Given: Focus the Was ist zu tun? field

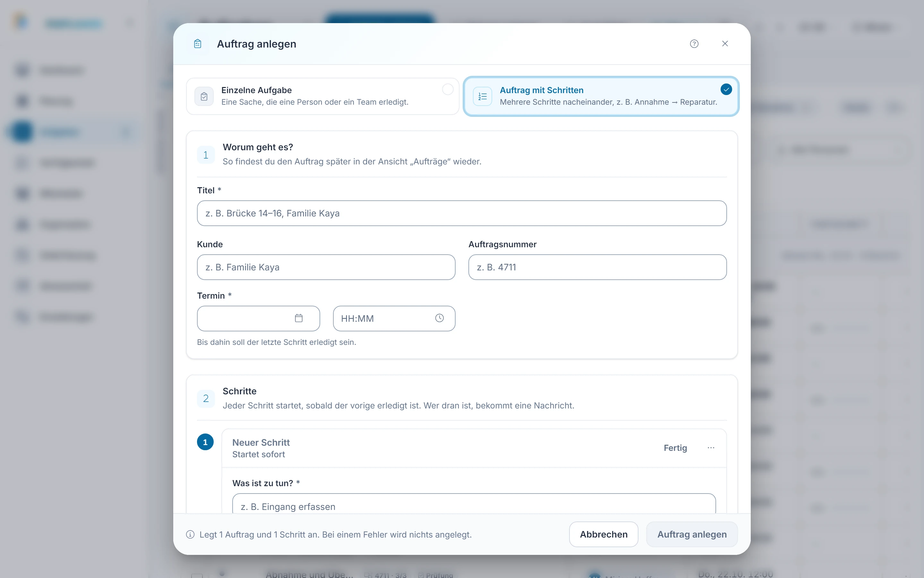Looking at the screenshot, I should click(x=474, y=504).
